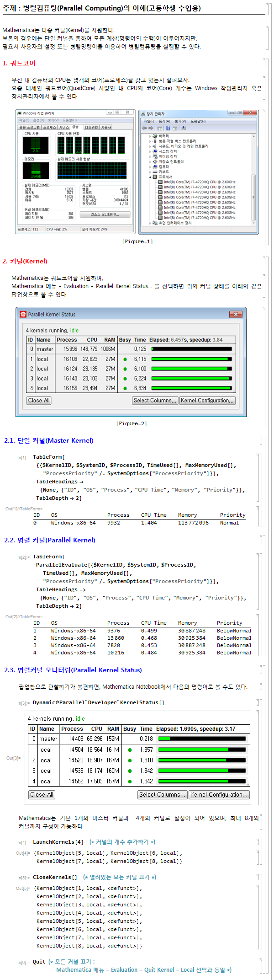
Task: Close the Parallel Kernel Status popup window
Action: [235, 314]
